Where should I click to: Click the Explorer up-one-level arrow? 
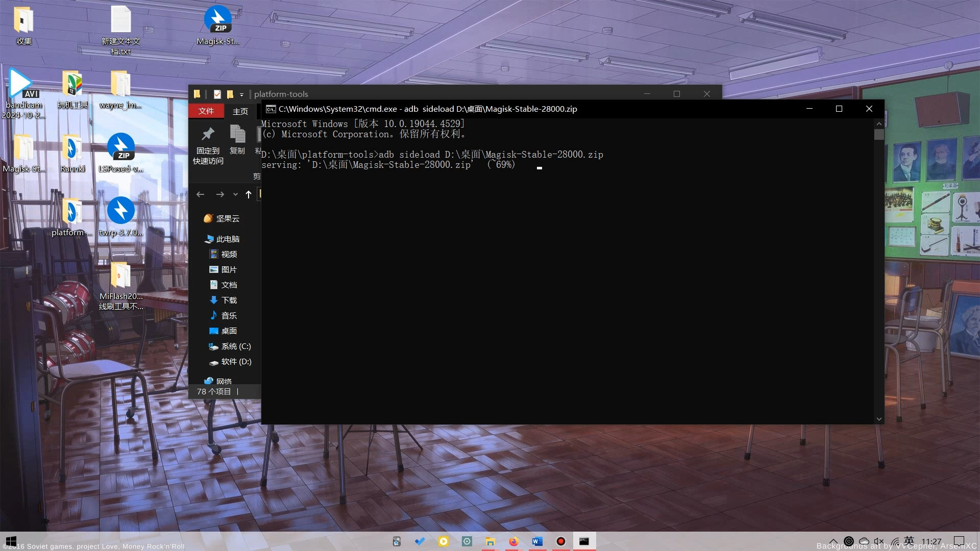pyautogui.click(x=249, y=194)
